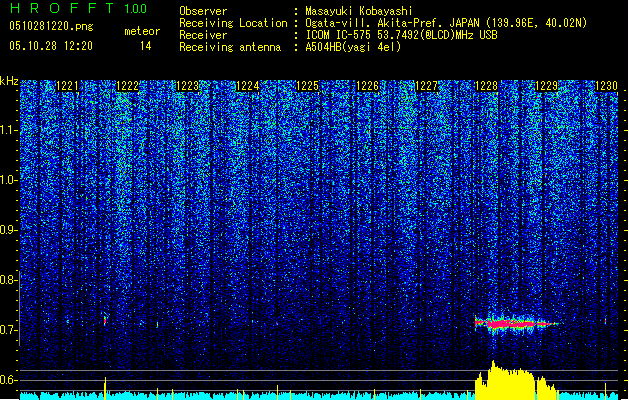Click the 1224 time marker

click(247, 86)
